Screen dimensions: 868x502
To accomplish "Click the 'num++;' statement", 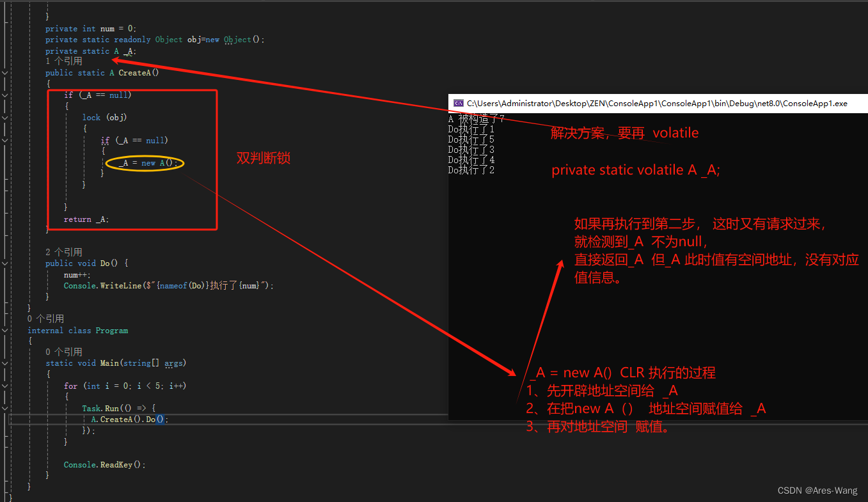I will point(77,275).
